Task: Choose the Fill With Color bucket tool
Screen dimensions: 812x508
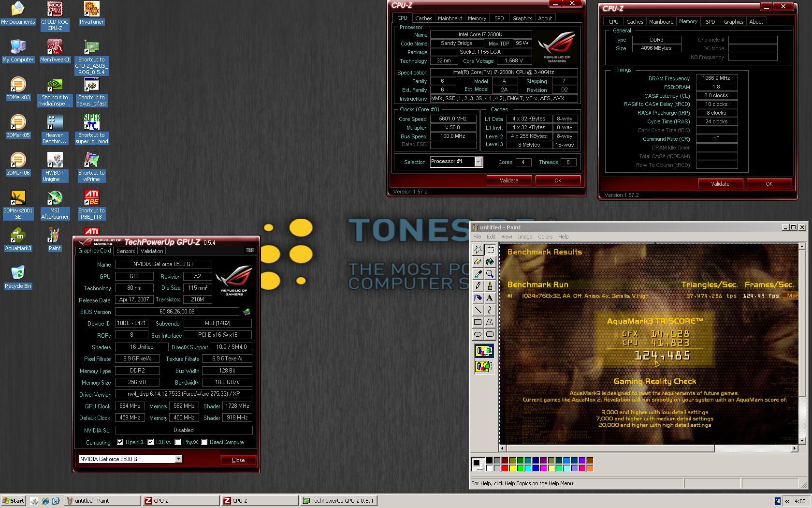Action: (x=490, y=262)
